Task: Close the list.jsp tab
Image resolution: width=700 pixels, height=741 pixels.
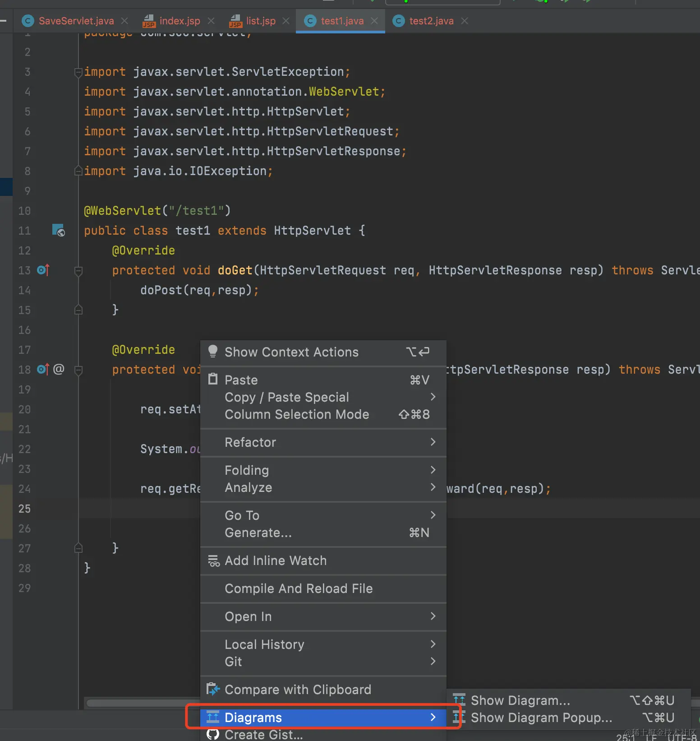Action: pyautogui.click(x=286, y=21)
